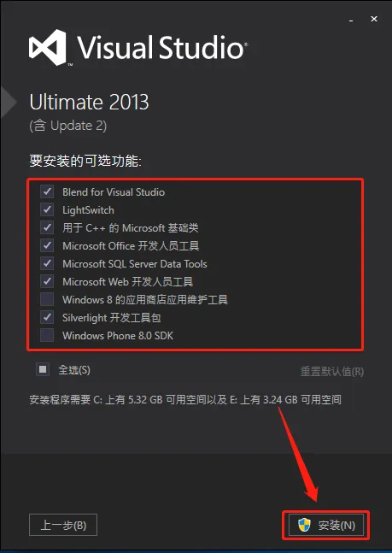The image size is (392, 553).
Task: Click the shield icon on the install button
Action: [304, 525]
